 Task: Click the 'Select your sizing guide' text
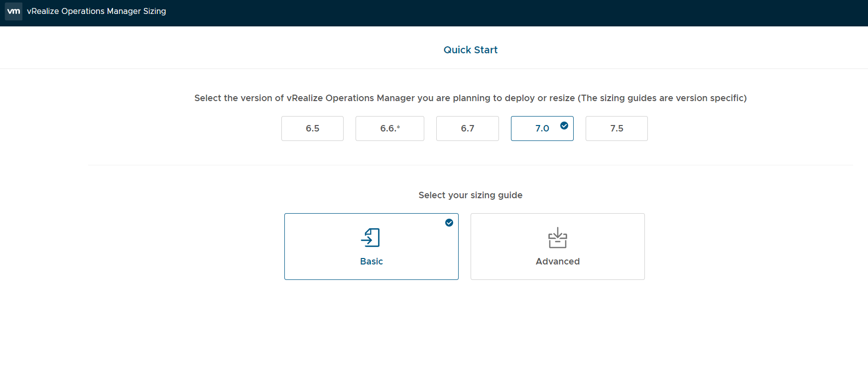471,195
